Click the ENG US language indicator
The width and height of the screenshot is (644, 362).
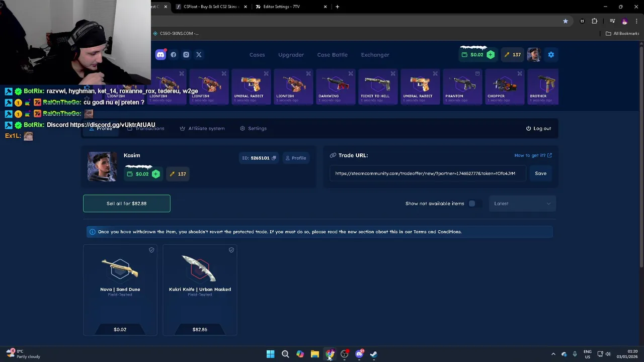point(588,354)
